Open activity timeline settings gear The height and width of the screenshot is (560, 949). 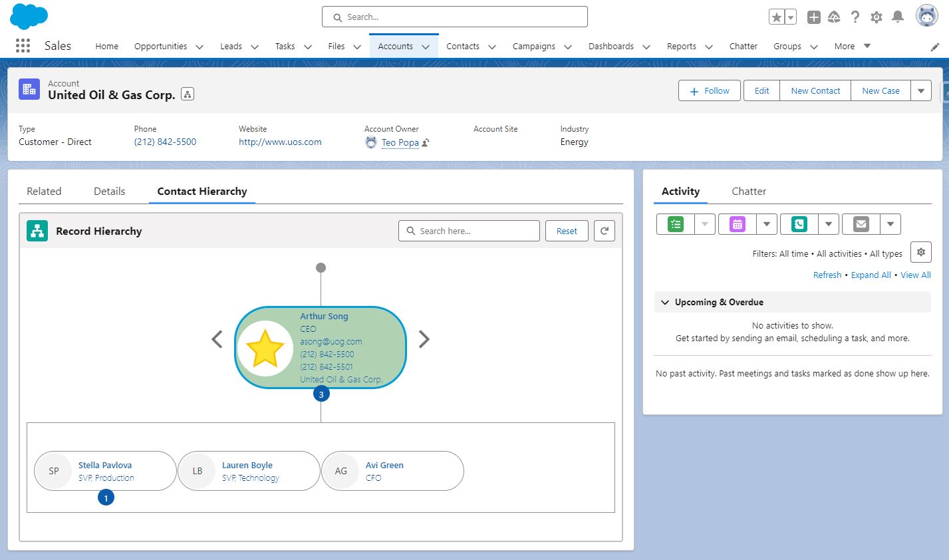pyautogui.click(x=921, y=252)
